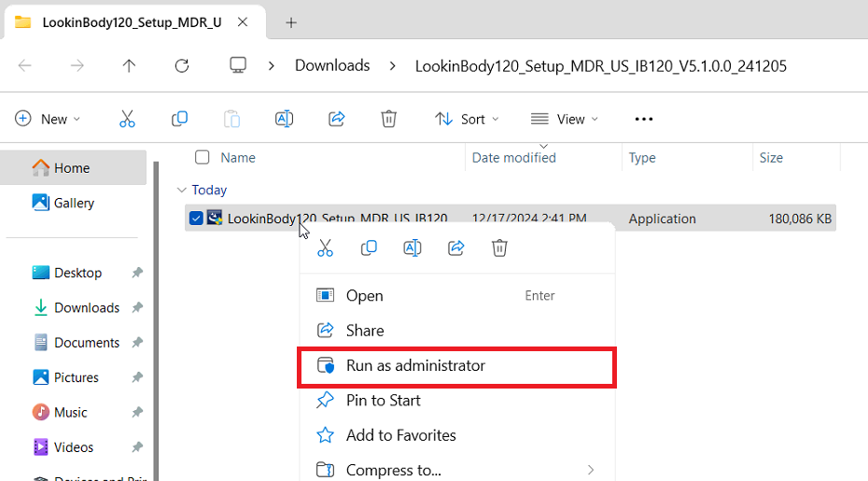This screenshot has height=481, width=868.
Task: Open the New dropdown
Action: pos(48,119)
